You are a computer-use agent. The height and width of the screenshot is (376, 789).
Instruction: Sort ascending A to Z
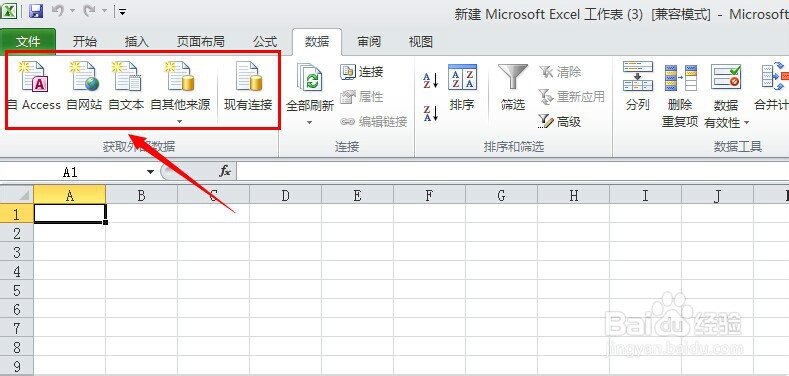[x=430, y=81]
